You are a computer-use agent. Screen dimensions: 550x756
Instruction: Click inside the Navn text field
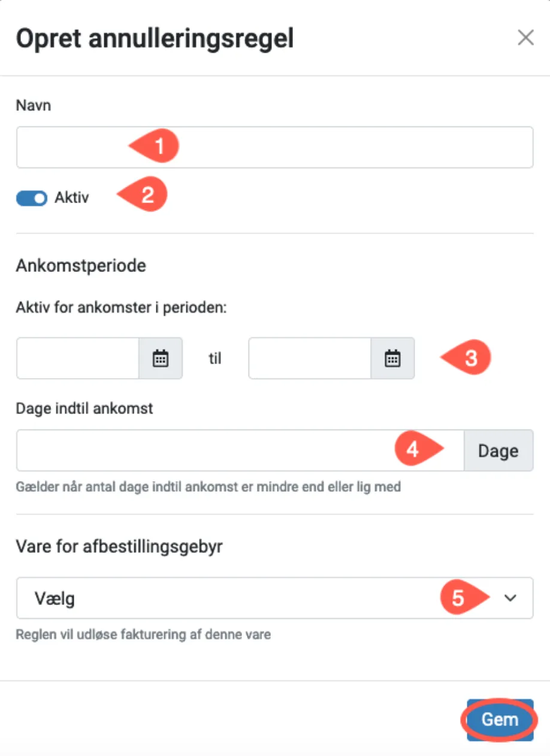pos(274,147)
